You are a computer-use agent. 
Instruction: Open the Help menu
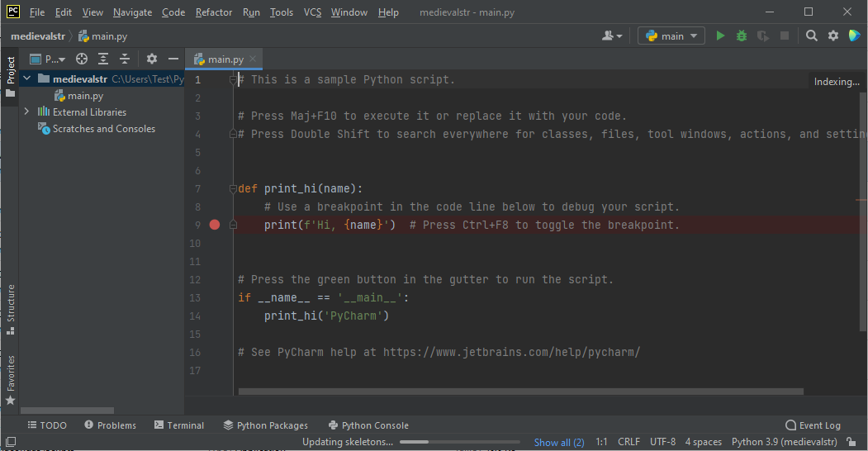(388, 12)
